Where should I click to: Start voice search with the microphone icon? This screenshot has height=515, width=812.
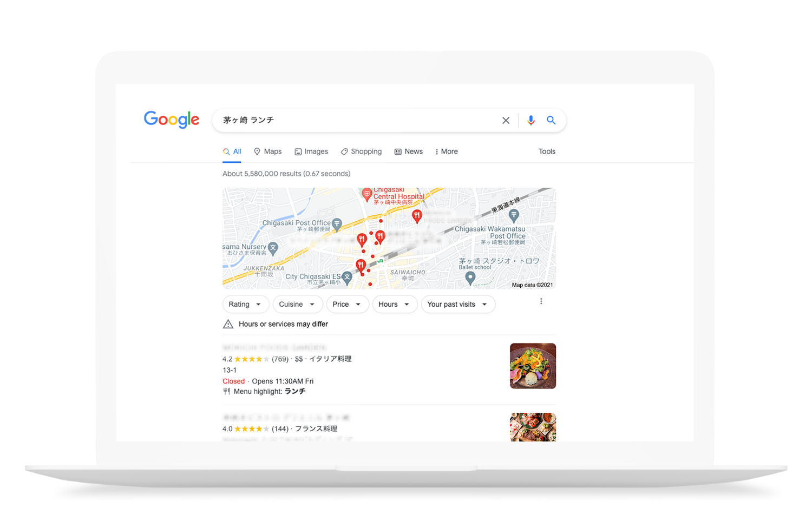tap(531, 121)
